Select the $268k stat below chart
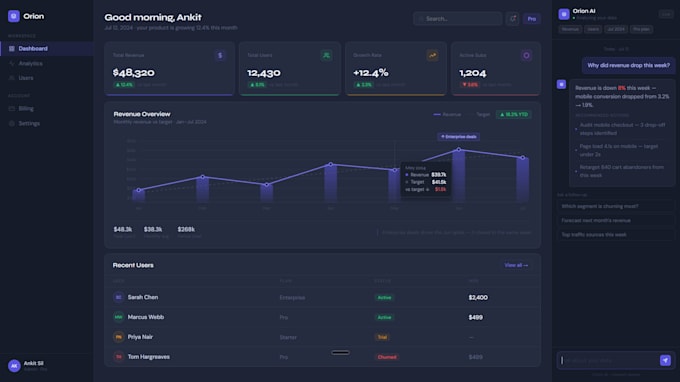 point(186,229)
